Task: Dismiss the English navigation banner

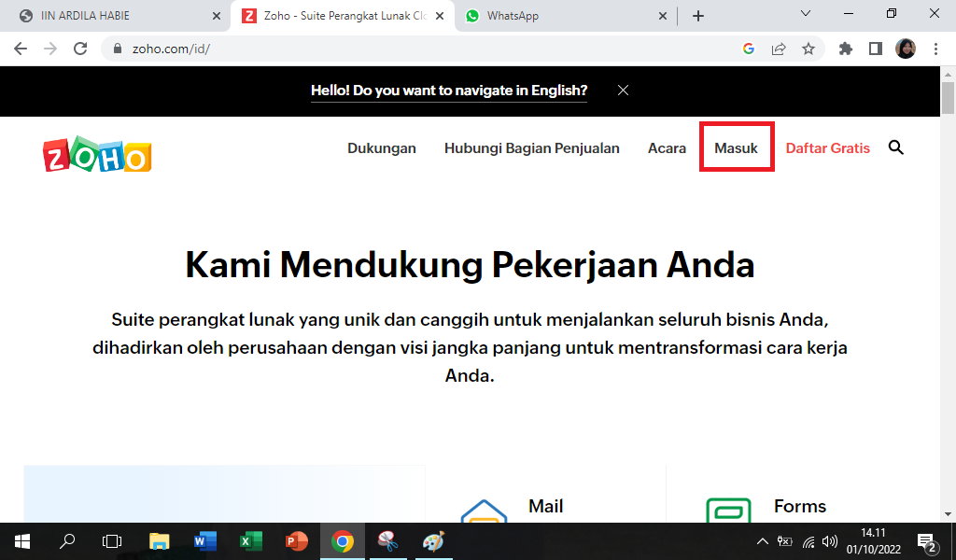Action: (623, 91)
